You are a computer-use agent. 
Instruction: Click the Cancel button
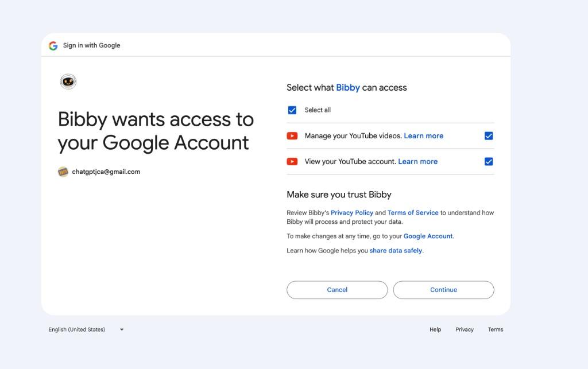337,290
